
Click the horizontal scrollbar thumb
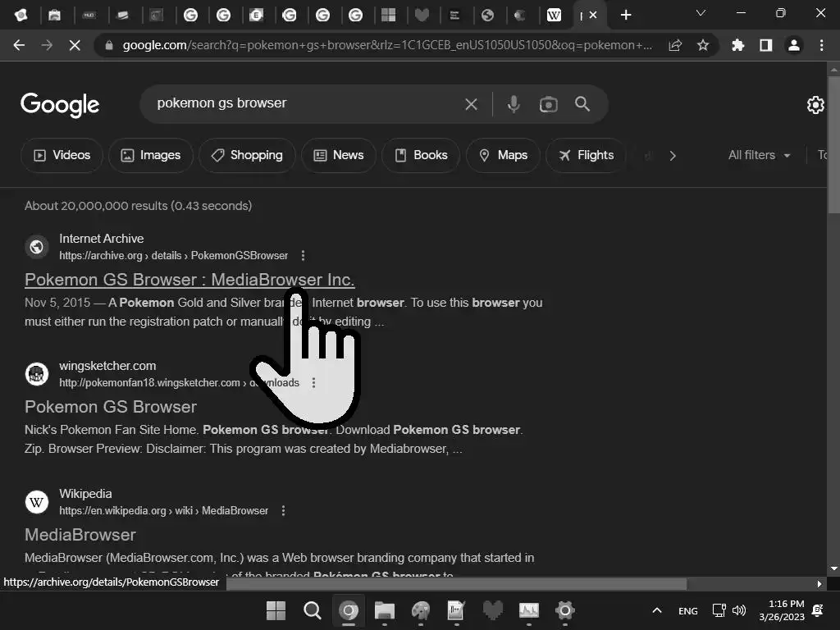click(x=456, y=584)
